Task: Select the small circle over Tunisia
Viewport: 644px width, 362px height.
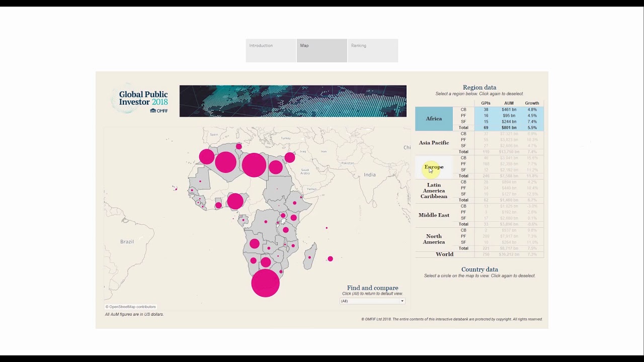Action: click(x=238, y=146)
